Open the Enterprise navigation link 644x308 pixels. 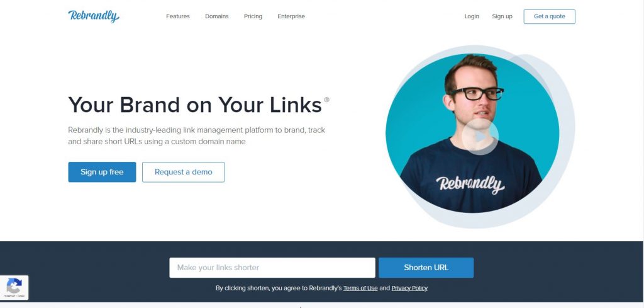(x=291, y=16)
